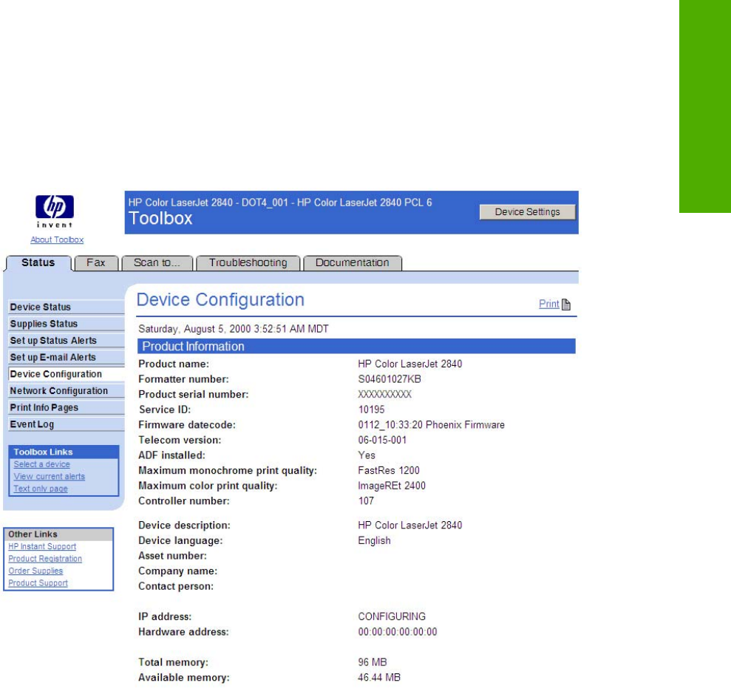
Task: Switch to the Fax tab
Action: tap(96, 263)
